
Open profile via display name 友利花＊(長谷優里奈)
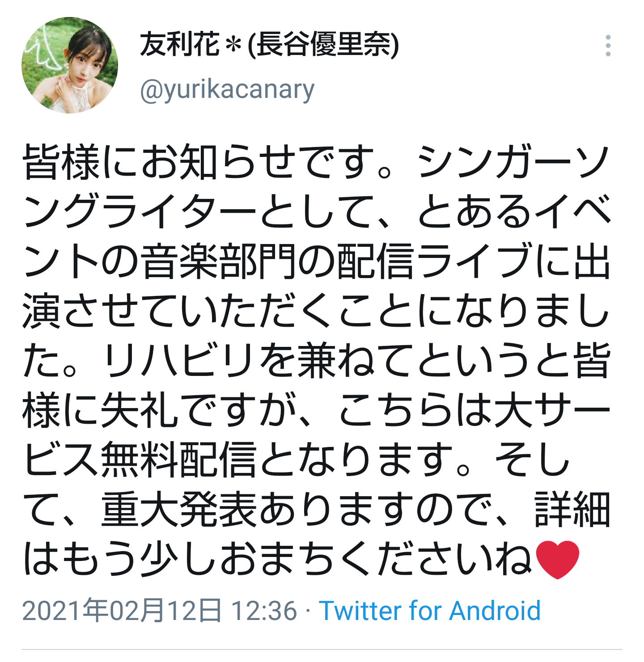point(269,45)
